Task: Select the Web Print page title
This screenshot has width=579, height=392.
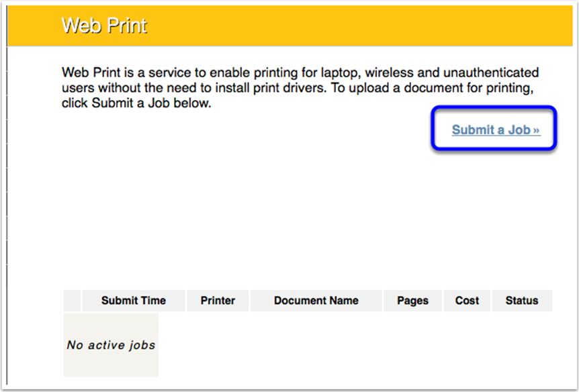Action: 104,26
